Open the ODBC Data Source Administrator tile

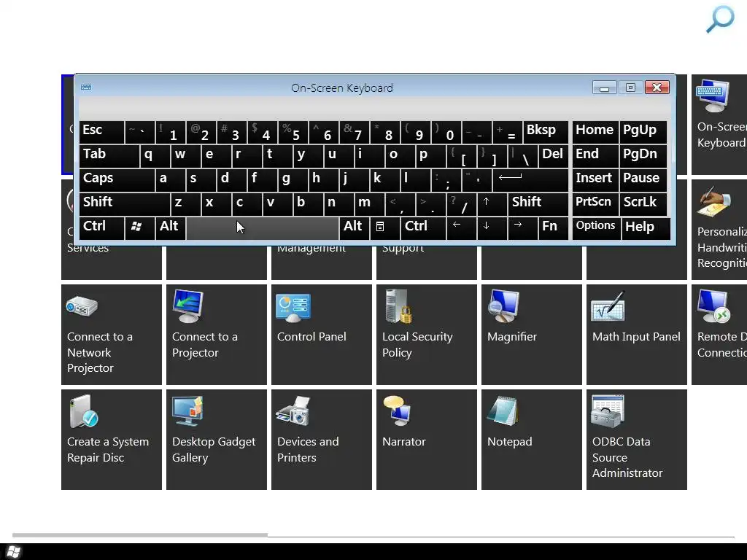coord(636,440)
